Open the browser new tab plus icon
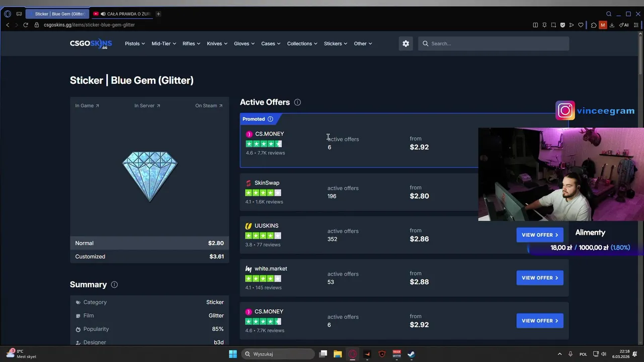The height and width of the screenshot is (362, 644). coord(158,14)
